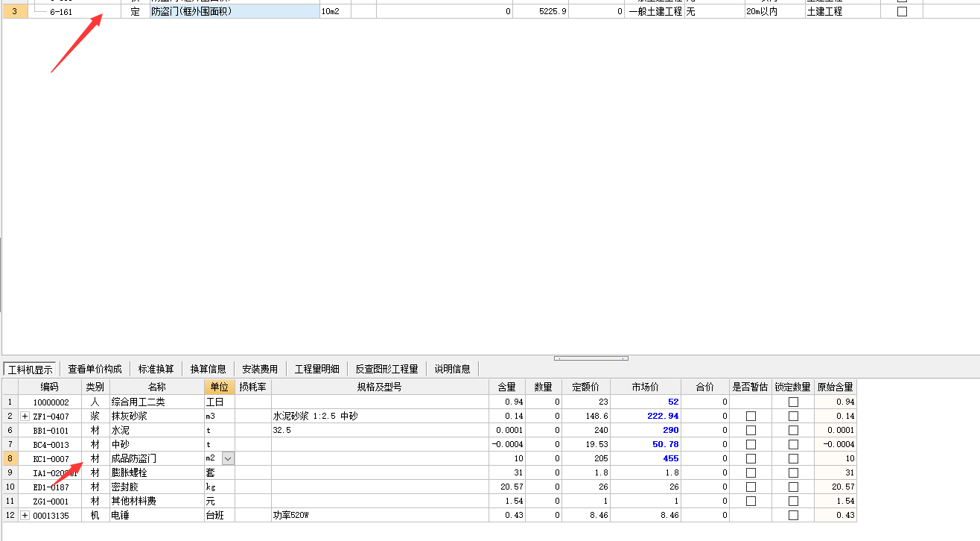Click the 名称 column header
Screen dimensions: 980x541
(156, 387)
